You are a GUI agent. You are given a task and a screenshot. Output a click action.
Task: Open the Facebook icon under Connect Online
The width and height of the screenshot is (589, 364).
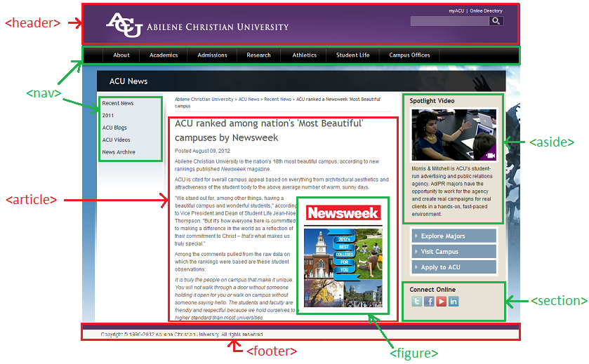(x=429, y=302)
